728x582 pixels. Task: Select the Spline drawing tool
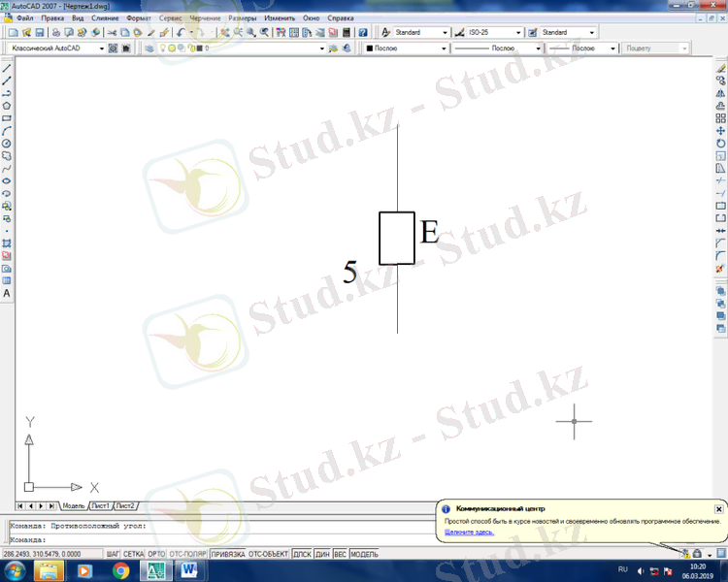[x=7, y=169]
